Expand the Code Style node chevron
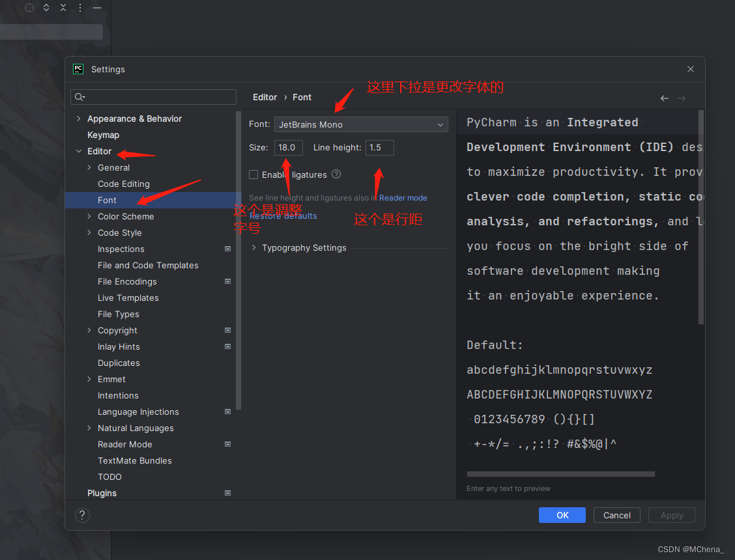 click(x=89, y=232)
